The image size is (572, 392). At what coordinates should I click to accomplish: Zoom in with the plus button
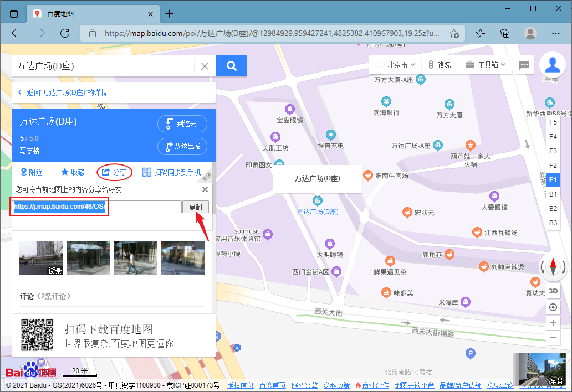point(553,323)
